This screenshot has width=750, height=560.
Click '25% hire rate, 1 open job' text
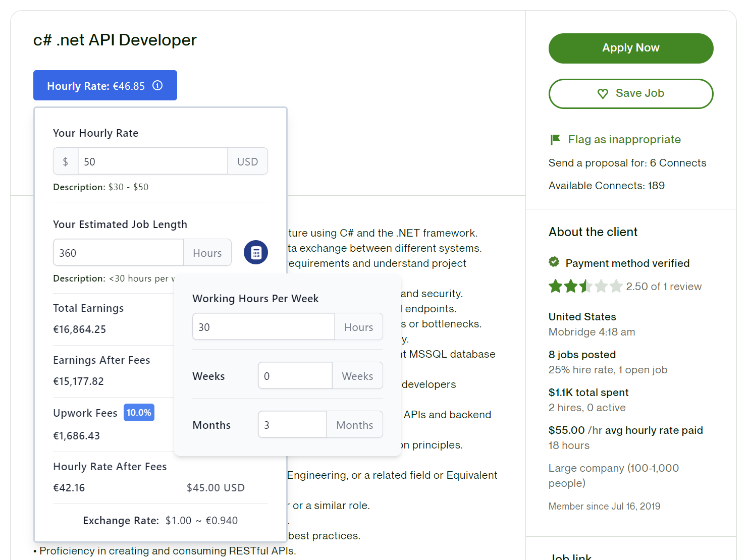608,370
